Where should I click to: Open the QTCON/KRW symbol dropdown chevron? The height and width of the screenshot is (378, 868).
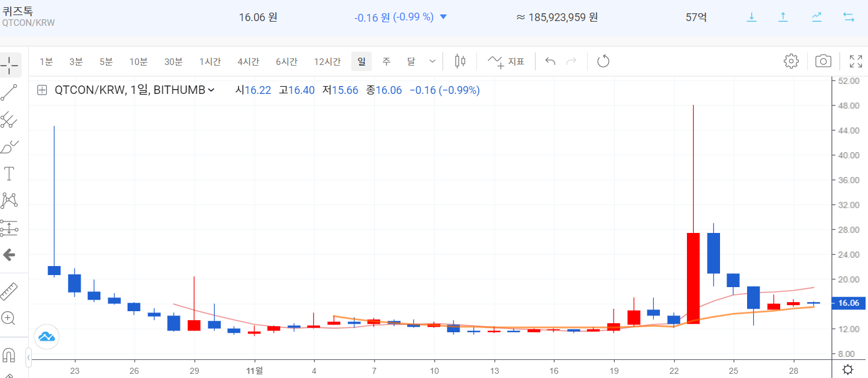pyautogui.click(x=211, y=90)
